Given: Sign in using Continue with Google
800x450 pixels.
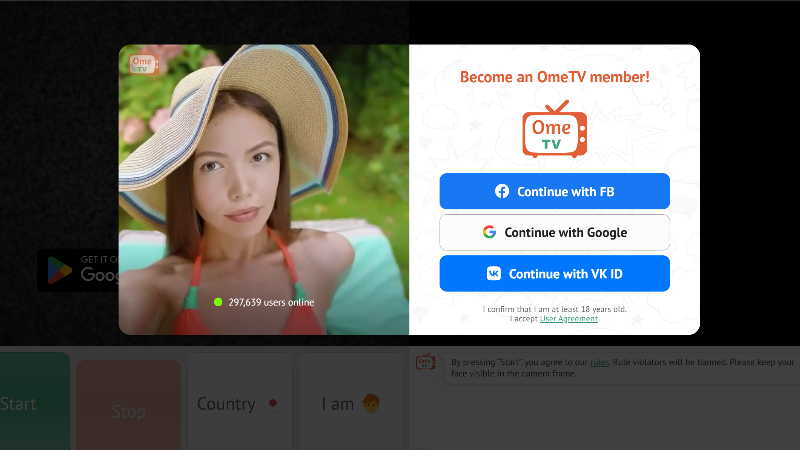Looking at the screenshot, I should click(555, 233).
